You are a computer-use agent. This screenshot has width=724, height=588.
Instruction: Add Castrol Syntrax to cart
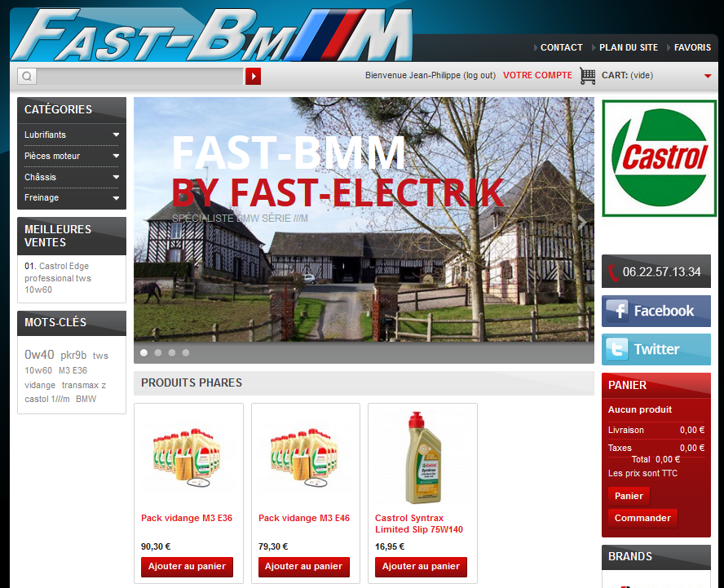pyautogui.click(x=421, y=567)
